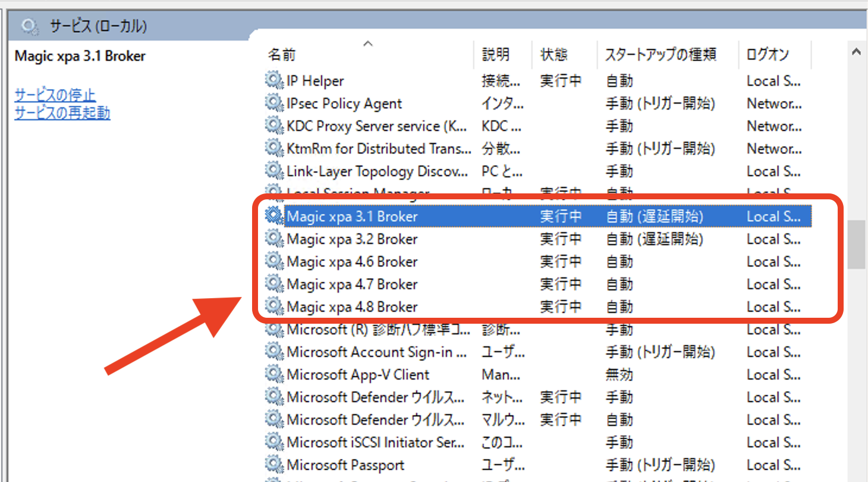Click the 説明 column header
Image resolution: width=868 pixels, height=482 pixels.
(x=496, y=55)
